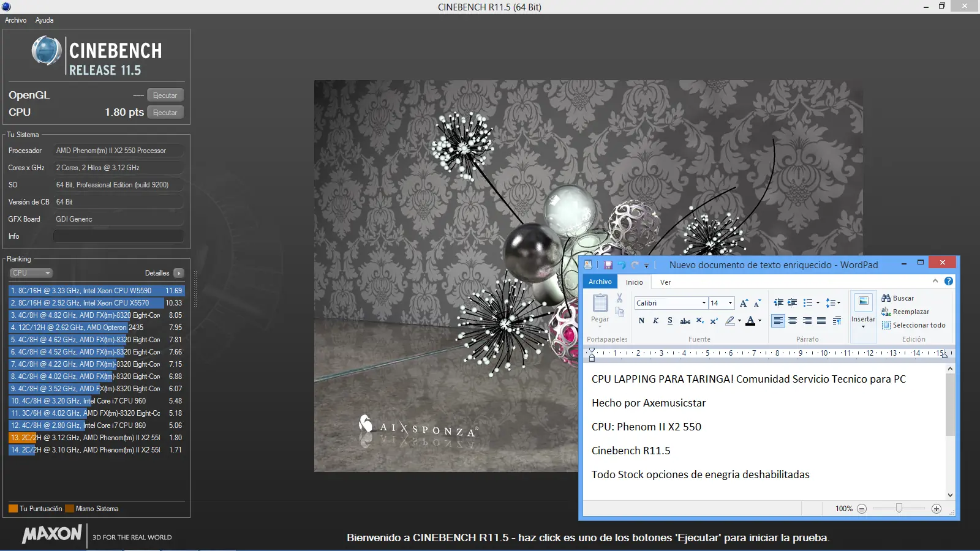Click the zoom slider handle in WordPad
Screen dimensions: 980x551
pyautogui.click(x=899, y=508)
